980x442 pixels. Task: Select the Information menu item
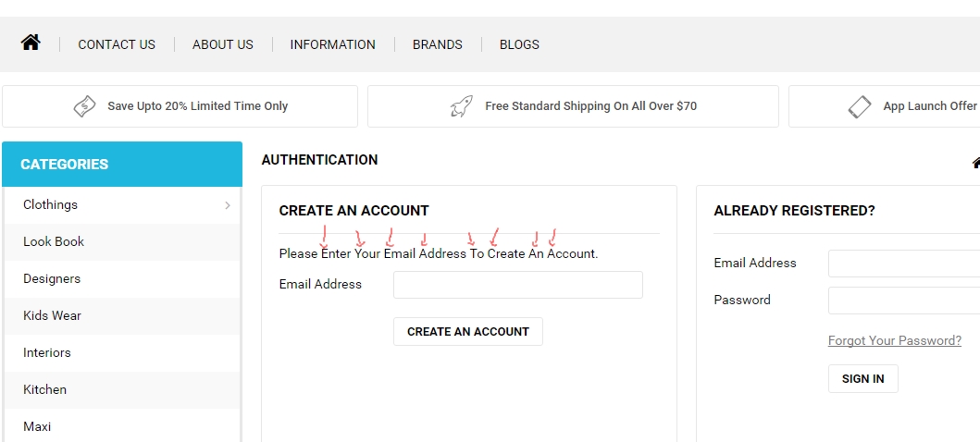click(332, 44)
